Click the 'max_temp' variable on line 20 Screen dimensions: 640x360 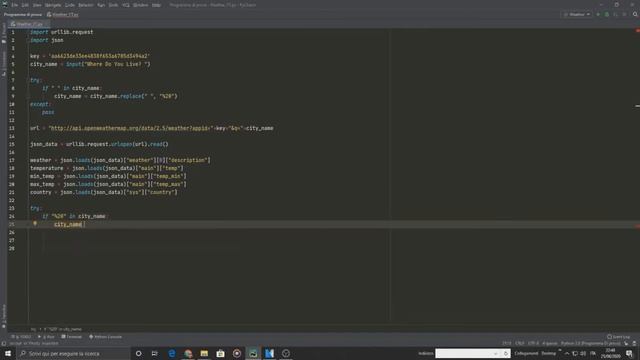[x=42, y=184]
